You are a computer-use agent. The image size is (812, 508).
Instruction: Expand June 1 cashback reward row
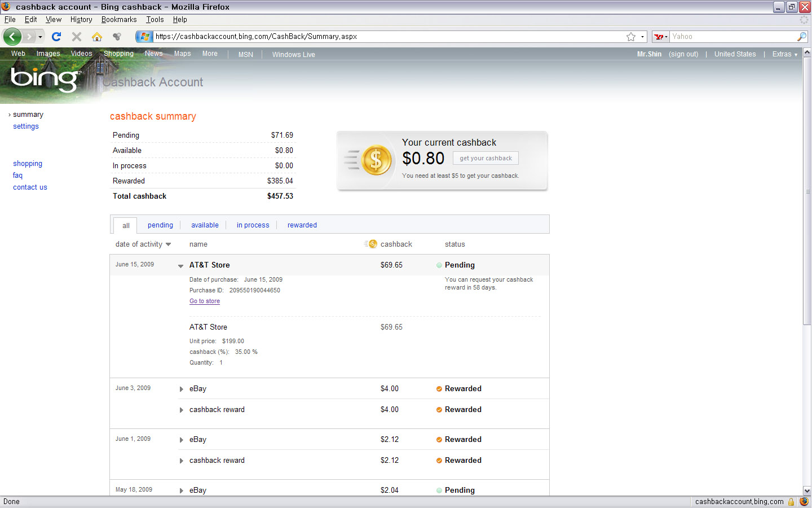click(x=181, y=461)
